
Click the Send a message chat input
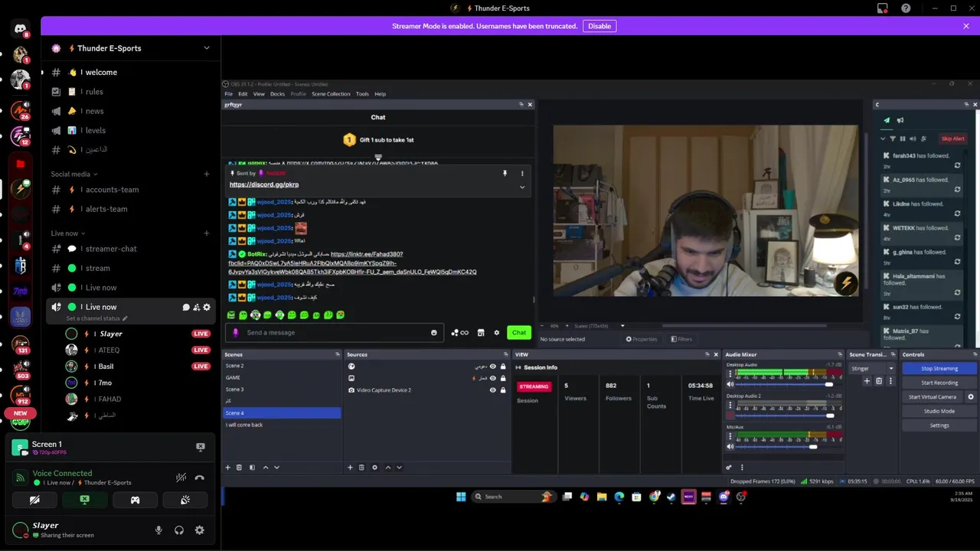(x=335, y=332)
